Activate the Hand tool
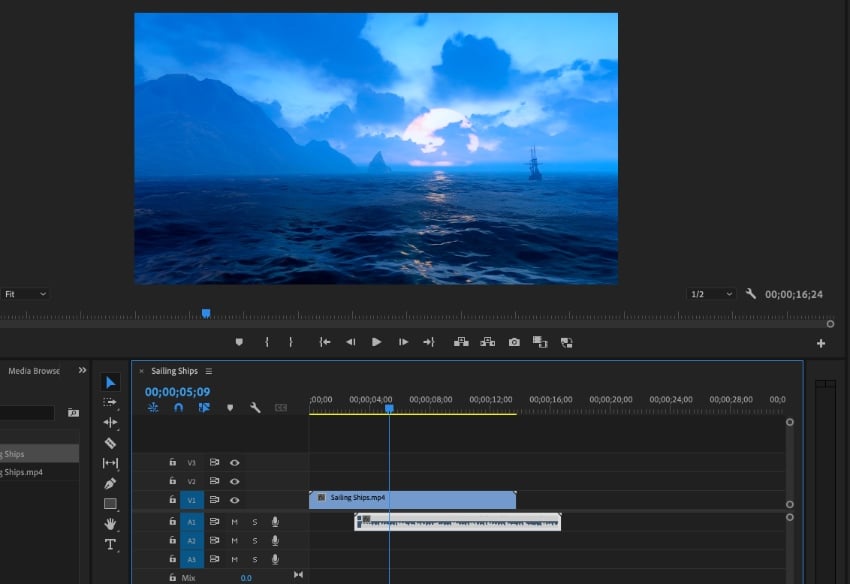This screenshot has height=584, width=850. tap(110, 524)
